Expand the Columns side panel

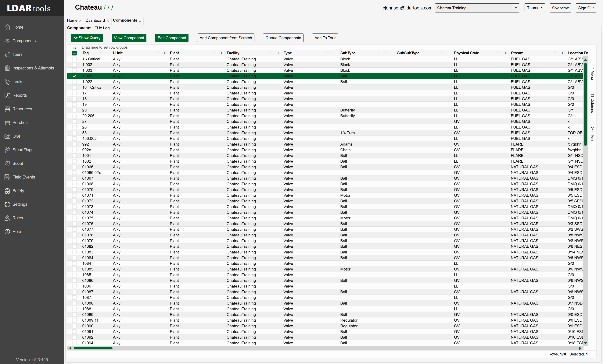click(592, 103)
